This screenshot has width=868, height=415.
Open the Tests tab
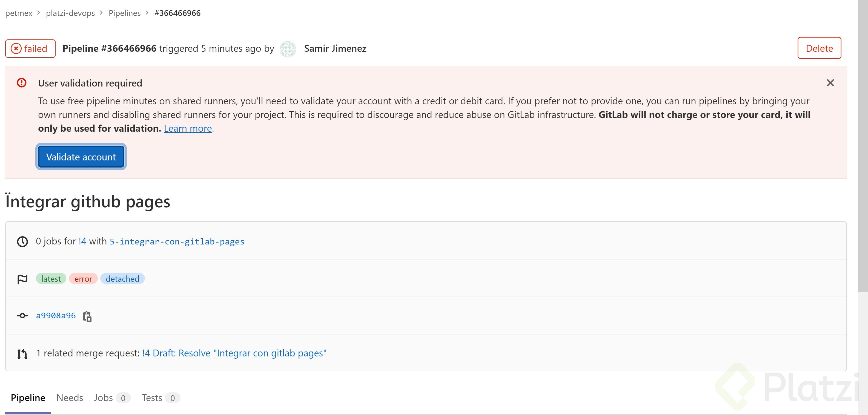[x=161, y=398]
